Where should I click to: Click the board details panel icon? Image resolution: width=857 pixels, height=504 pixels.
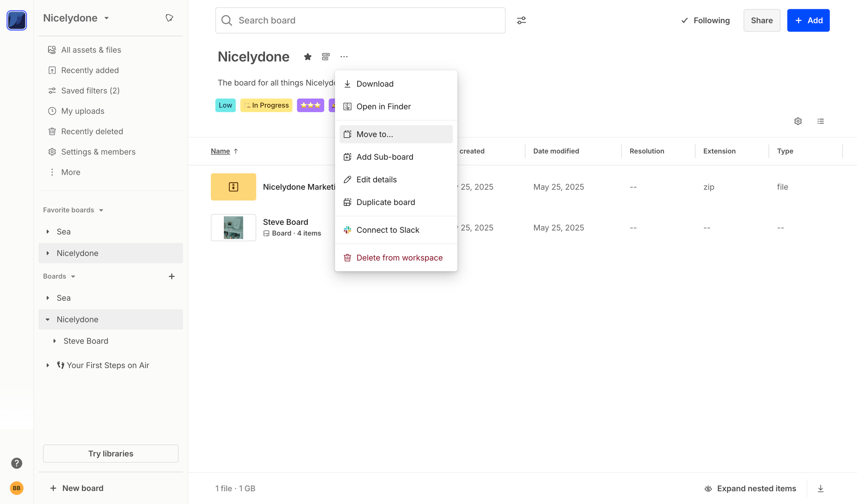coord(325,56)
